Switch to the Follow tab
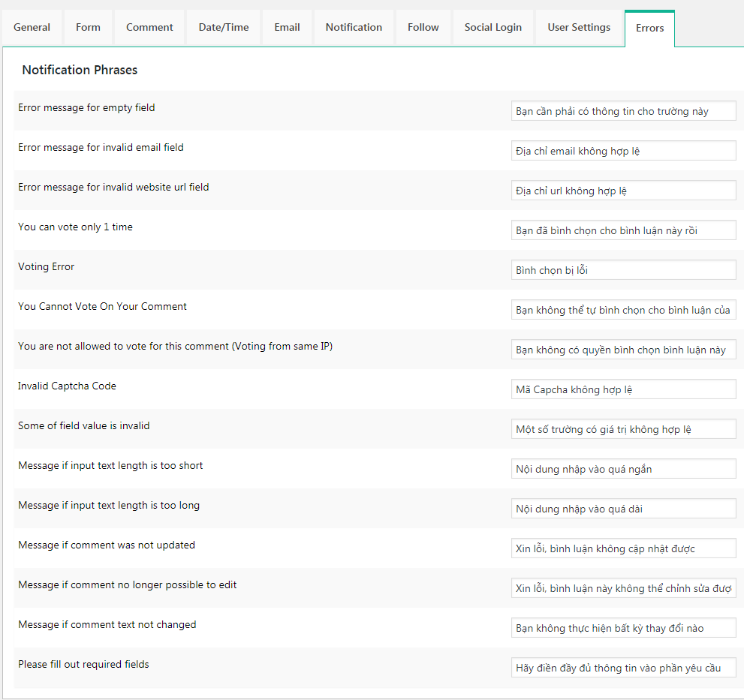Image resolution: width=744 pixels, height=700 pixels. point(423,27)
